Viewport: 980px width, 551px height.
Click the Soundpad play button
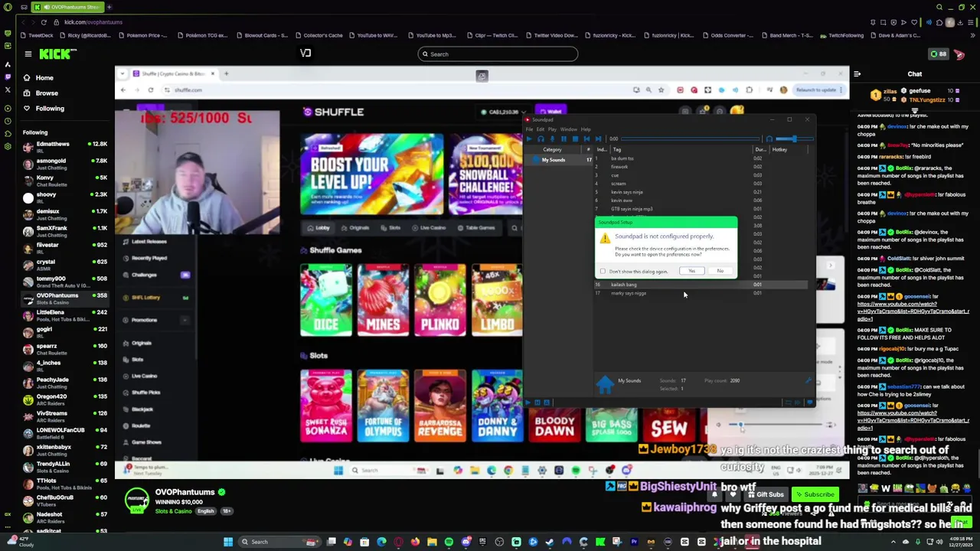coord(530,139)
